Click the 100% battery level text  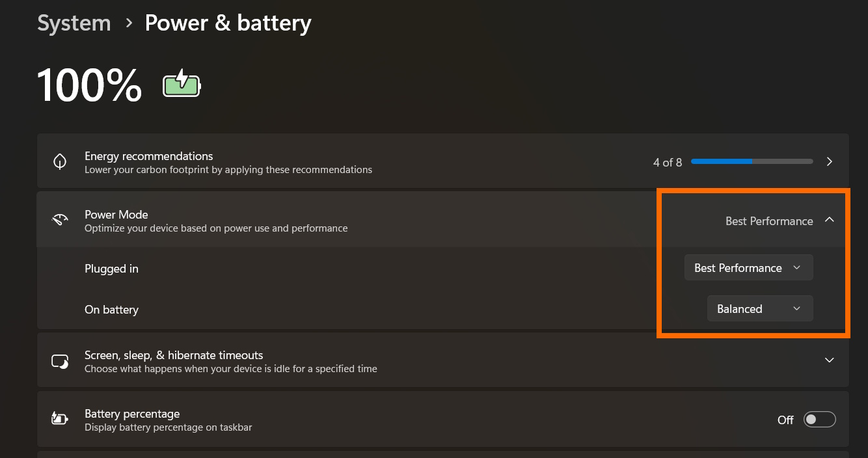pyautogui.click(x=90, y=85)
